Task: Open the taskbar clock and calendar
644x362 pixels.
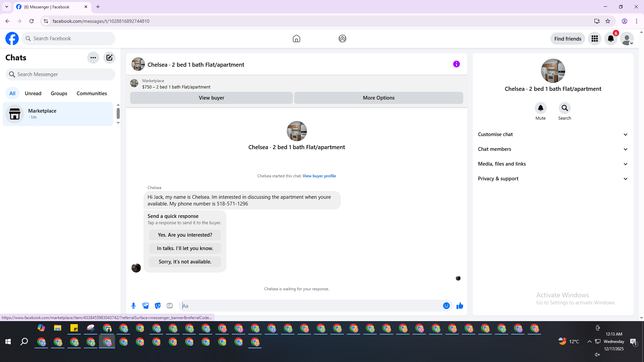Action: (x=614, y=342)
